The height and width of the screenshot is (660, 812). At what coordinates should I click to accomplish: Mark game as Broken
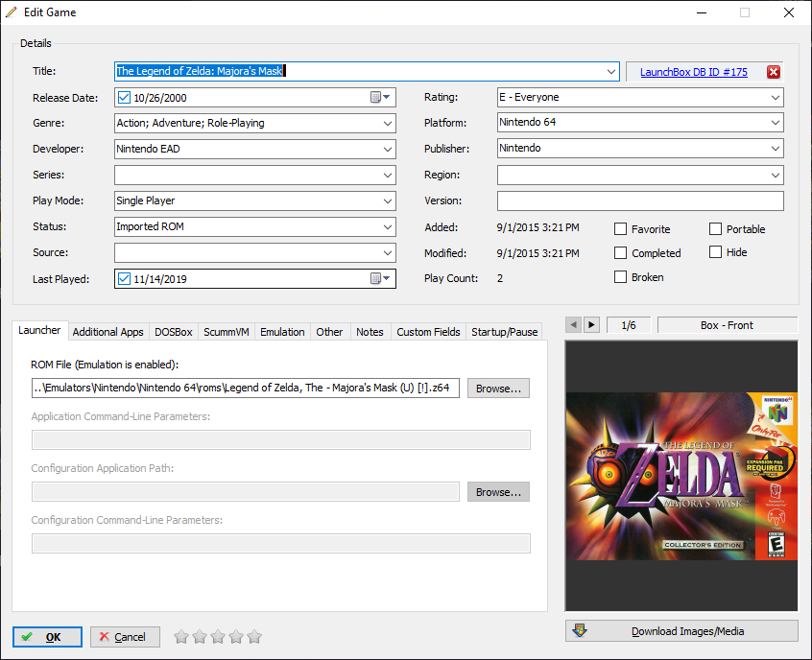point(620,277)
